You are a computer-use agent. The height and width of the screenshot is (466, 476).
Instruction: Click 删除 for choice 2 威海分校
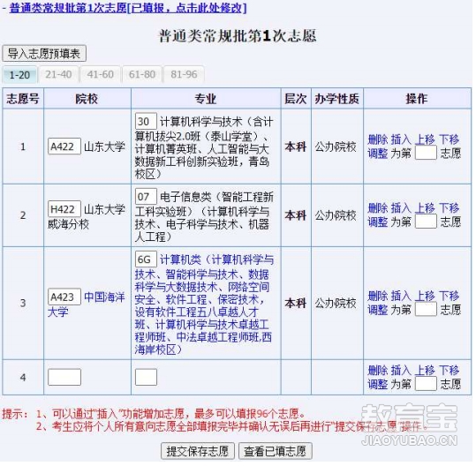click(x=378, y=208)
